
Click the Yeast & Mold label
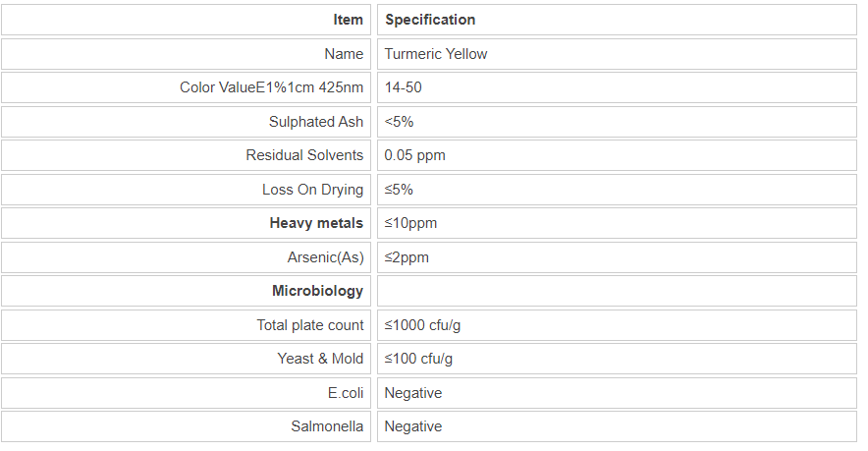320,359
